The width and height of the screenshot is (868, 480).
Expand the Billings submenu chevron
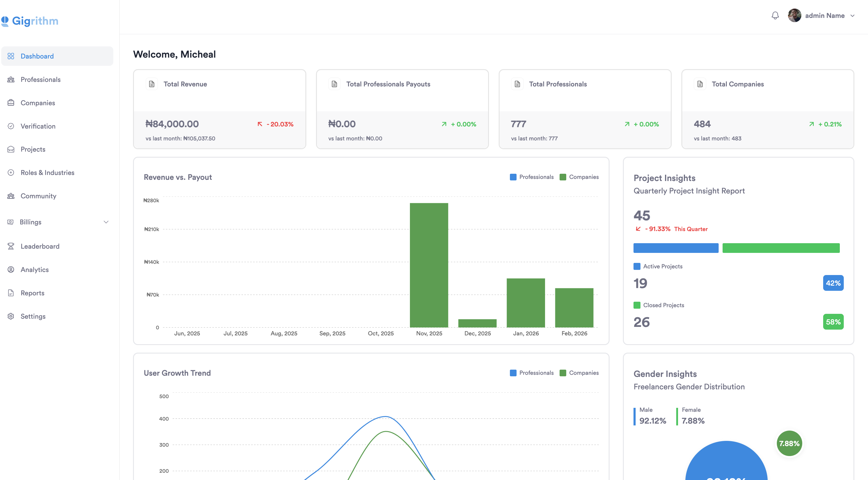tap(106, 222)
